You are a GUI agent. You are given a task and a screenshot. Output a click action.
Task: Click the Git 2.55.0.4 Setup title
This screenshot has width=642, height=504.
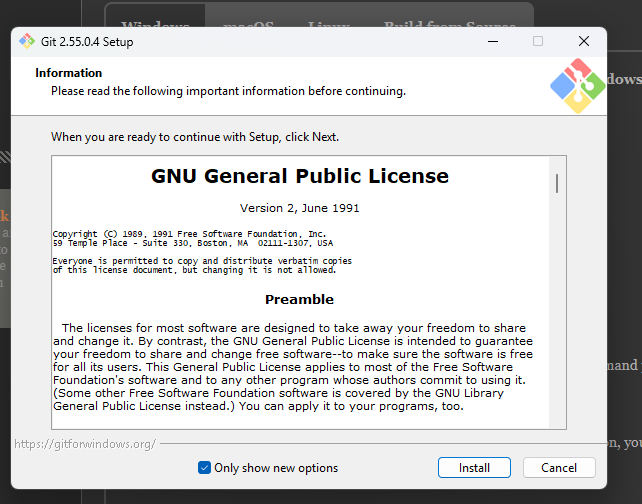[x=87, y=42]
